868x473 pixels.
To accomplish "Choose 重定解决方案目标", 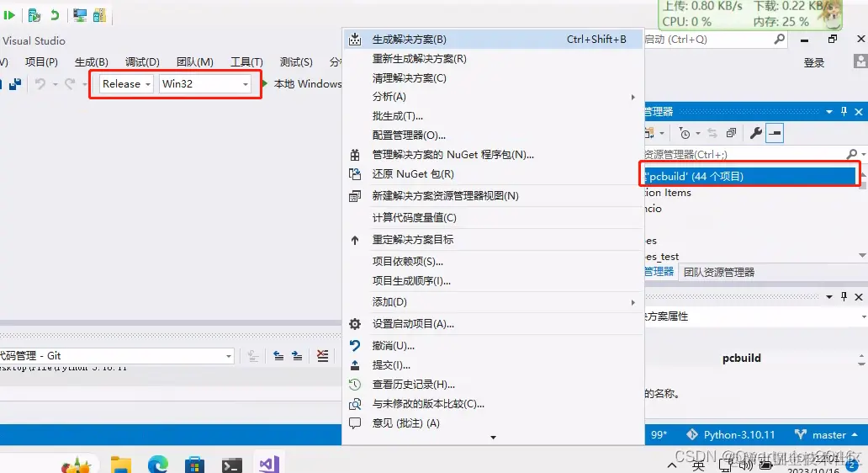I will [493, 239].
